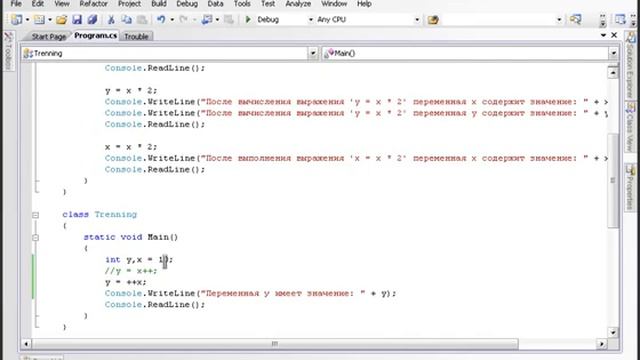Start debugging with the green play icon
This screenshot has width=640, height=360.
coord(248,19)
